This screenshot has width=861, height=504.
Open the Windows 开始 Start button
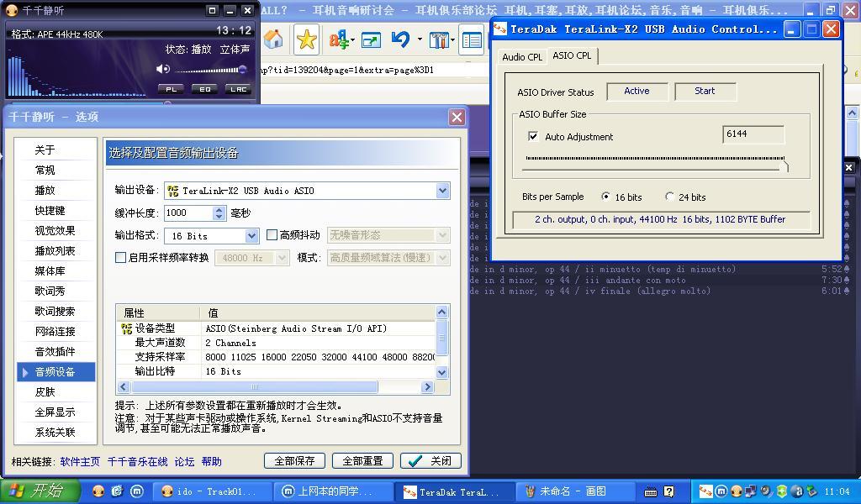pos(40,491)
